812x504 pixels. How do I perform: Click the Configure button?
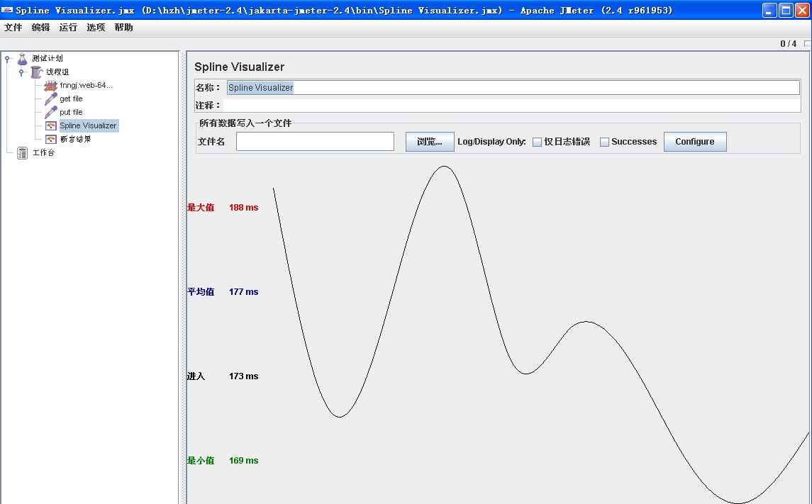click(695, 142)
